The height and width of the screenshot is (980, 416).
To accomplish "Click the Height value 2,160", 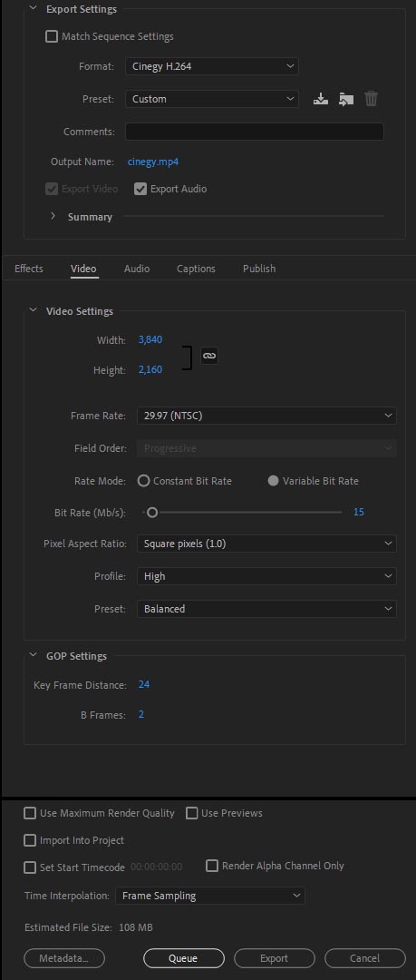I will pyautogui.click(x=150, y=370).
